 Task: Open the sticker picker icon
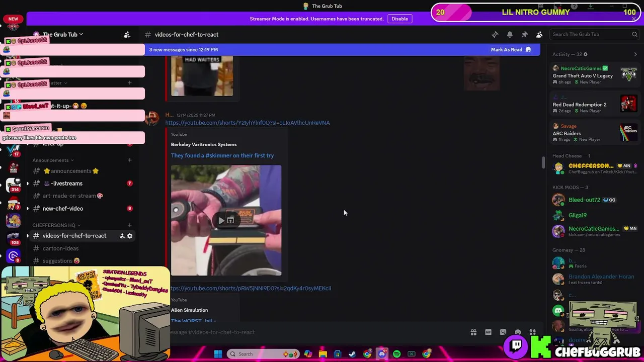(503, 332)
